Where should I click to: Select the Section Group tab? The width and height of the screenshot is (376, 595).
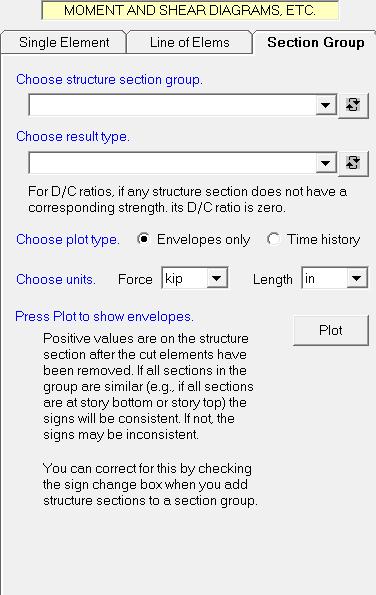pos(316,42)
